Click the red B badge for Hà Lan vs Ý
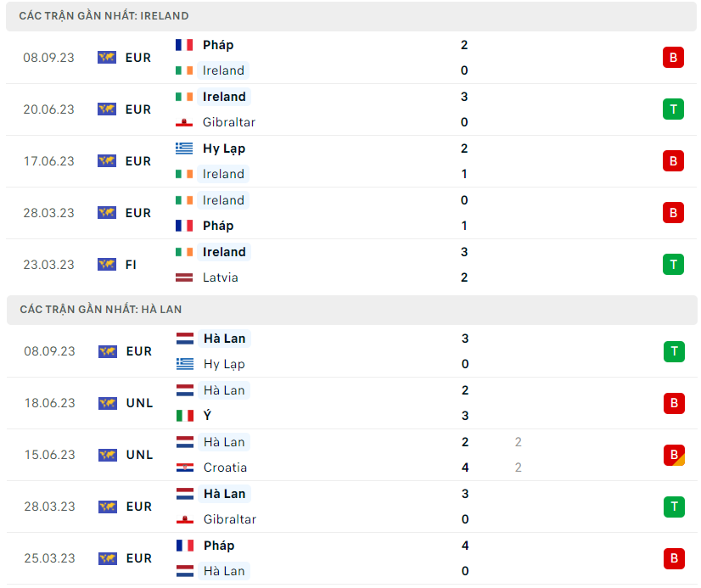 [673, 403]
